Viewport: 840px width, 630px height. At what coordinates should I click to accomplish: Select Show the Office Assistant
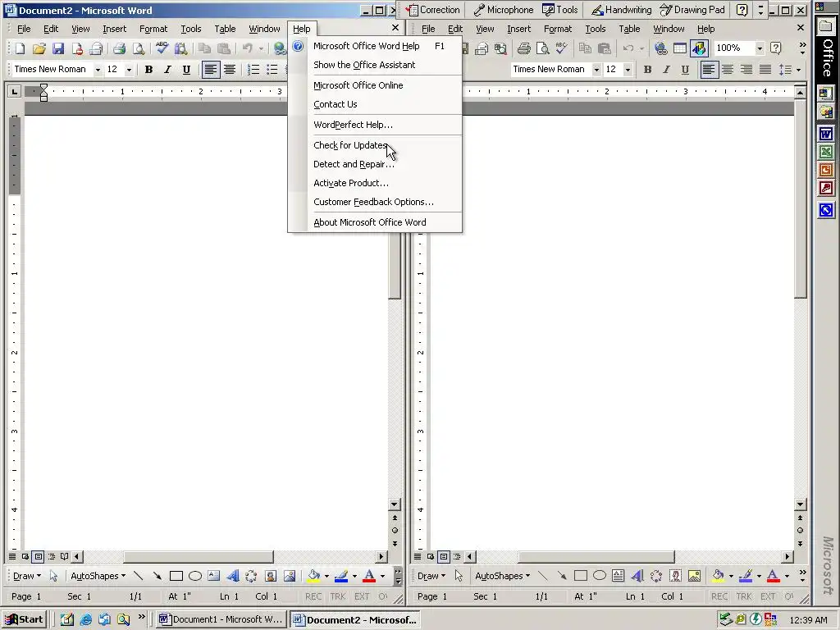tap(375, 65)
